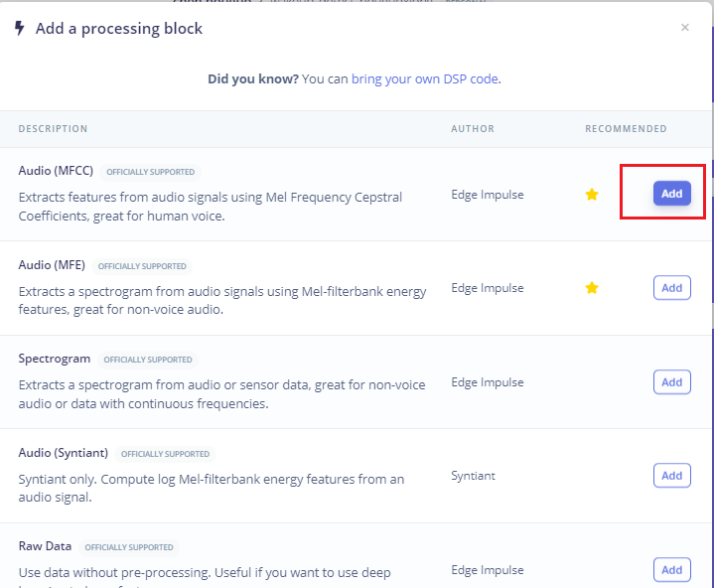This screenshot has height=588, width=714.
Task: Add the Raw Data processing block
Action: [x=671, y=569]
